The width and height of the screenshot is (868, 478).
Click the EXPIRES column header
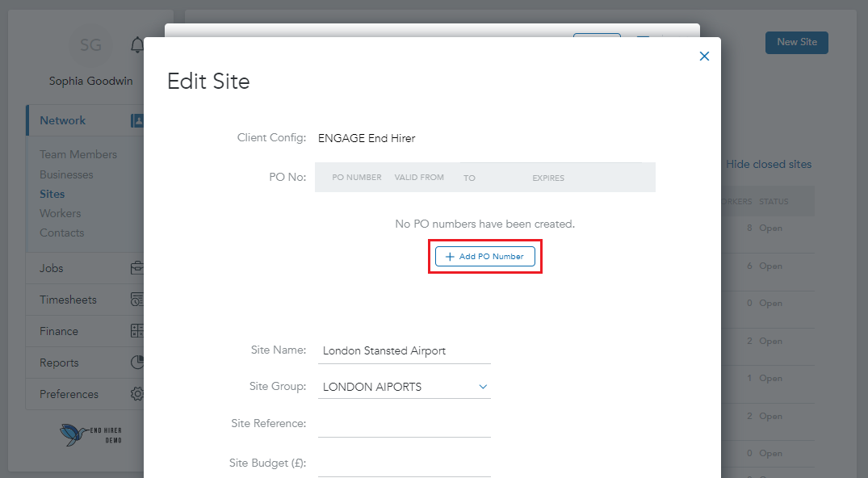pos(548,178)
